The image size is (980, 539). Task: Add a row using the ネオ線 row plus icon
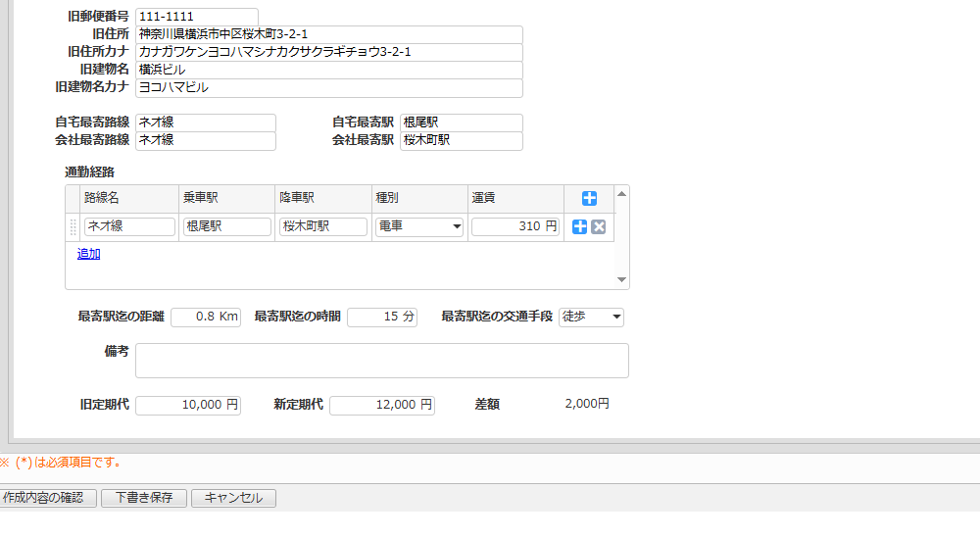click(x=579, y=227)
